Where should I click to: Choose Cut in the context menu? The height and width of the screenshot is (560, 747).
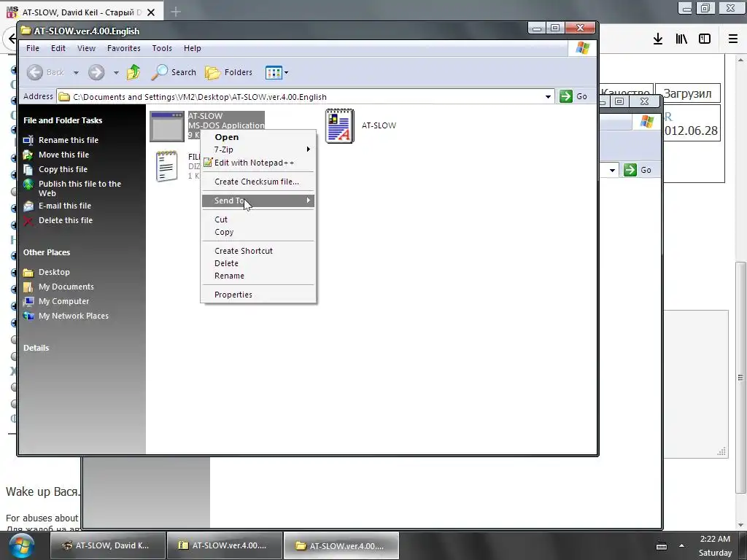(258, 219)
